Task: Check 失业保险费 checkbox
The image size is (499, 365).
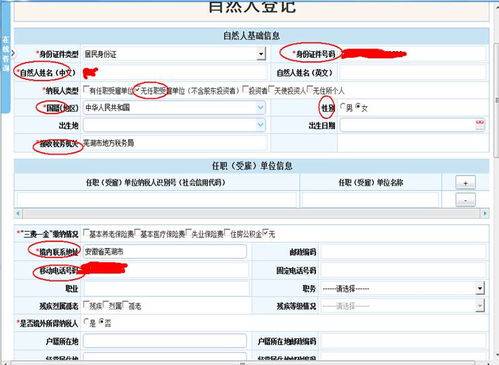Action: pyautogui.click(x=188, y=233)
